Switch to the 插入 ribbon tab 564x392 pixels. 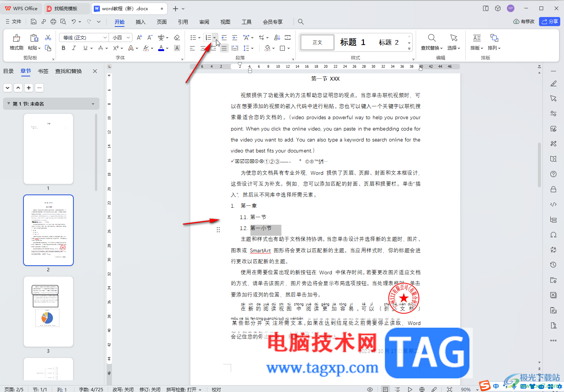tap(141, 22)
